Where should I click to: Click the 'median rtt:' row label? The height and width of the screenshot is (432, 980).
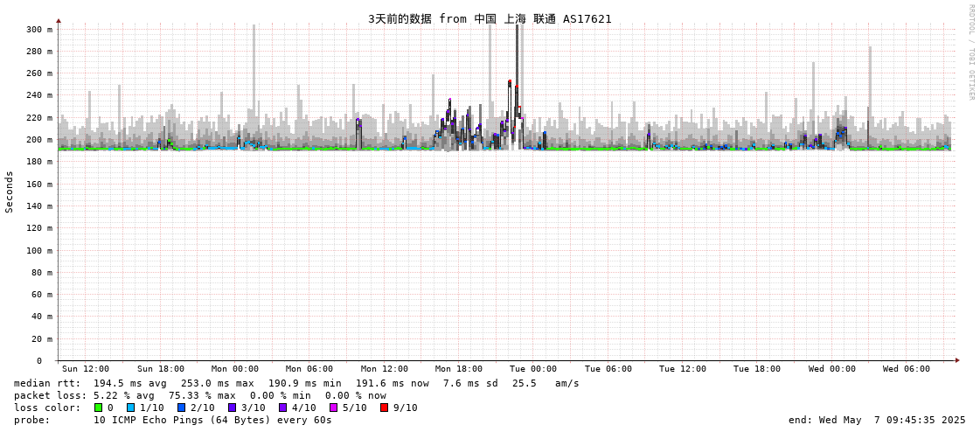click(47, 383)
